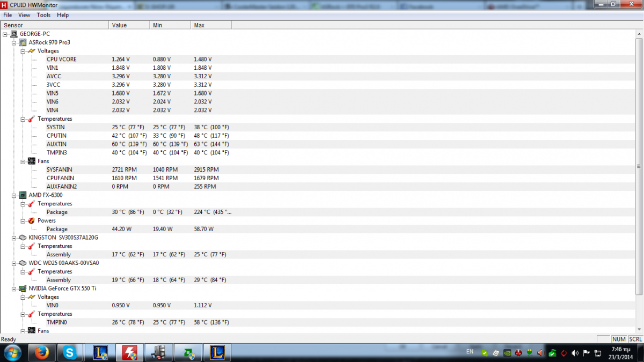Click the thermometer icon under AMD FX-6300
Viewport: 644px width, 362px height.
32,204
